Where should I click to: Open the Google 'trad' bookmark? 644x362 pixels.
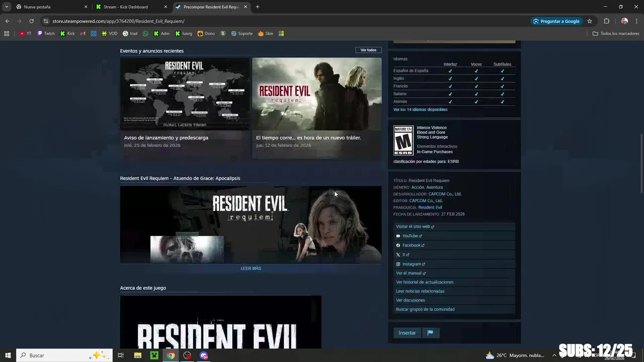point(130,34)
